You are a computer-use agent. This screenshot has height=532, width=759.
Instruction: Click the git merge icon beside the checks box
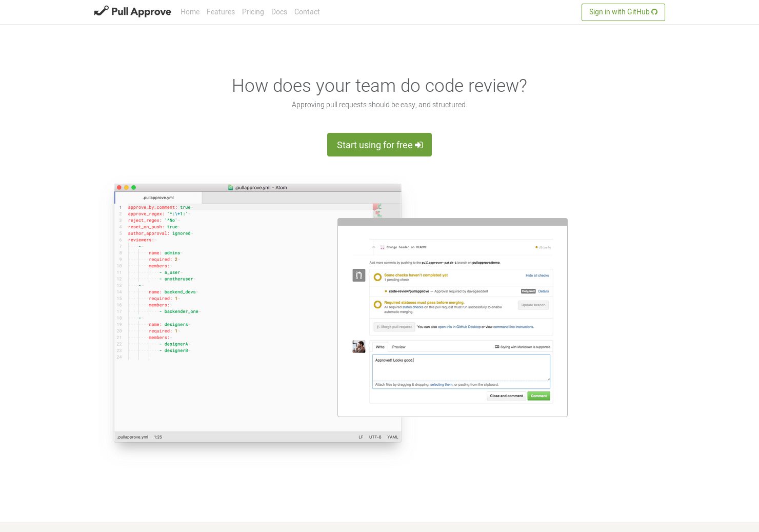click(359, 275)
